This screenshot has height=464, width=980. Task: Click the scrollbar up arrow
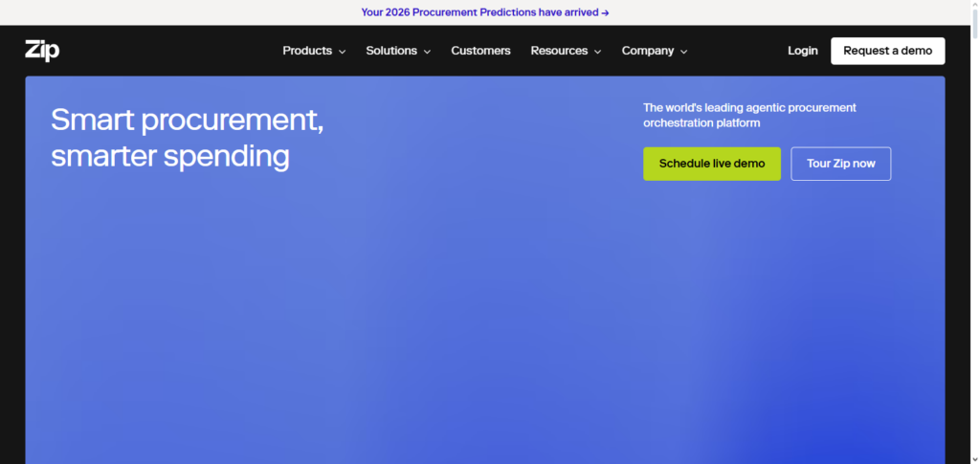(x=972, y=6)
